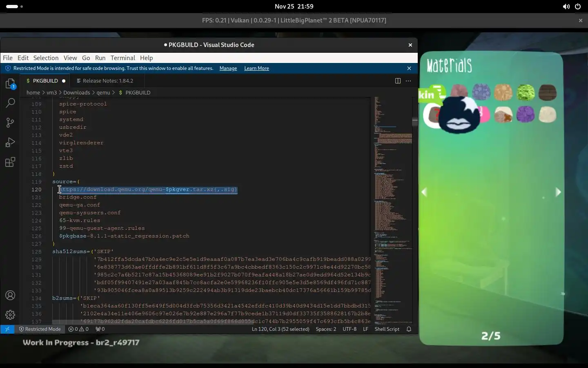Open the Manage gear icon

point(10,314)
